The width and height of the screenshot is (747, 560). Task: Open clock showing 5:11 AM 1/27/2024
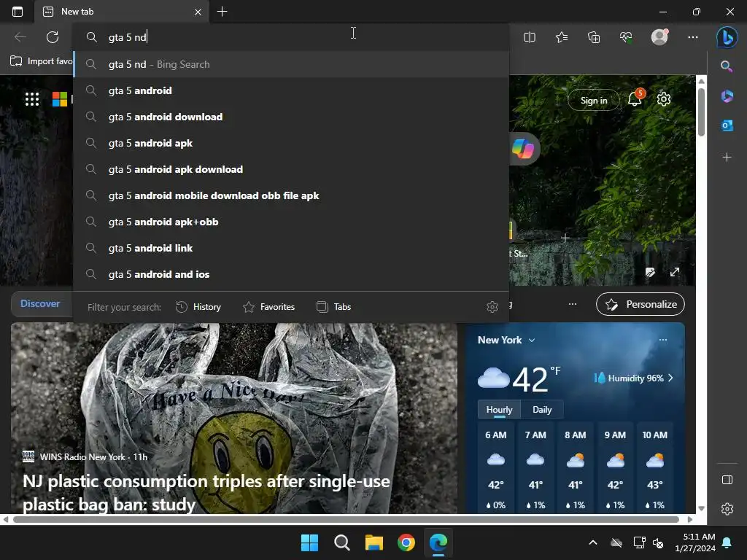click(x=695, y=542)
